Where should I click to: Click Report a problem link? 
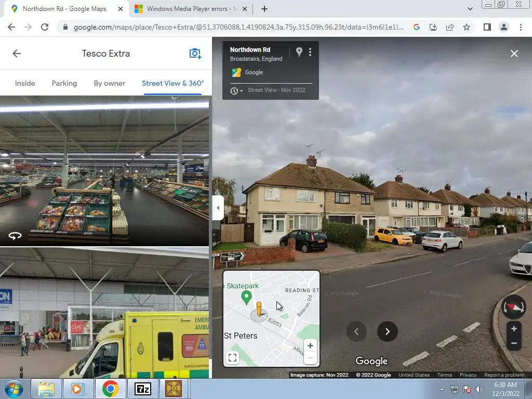tap(504, 375)
